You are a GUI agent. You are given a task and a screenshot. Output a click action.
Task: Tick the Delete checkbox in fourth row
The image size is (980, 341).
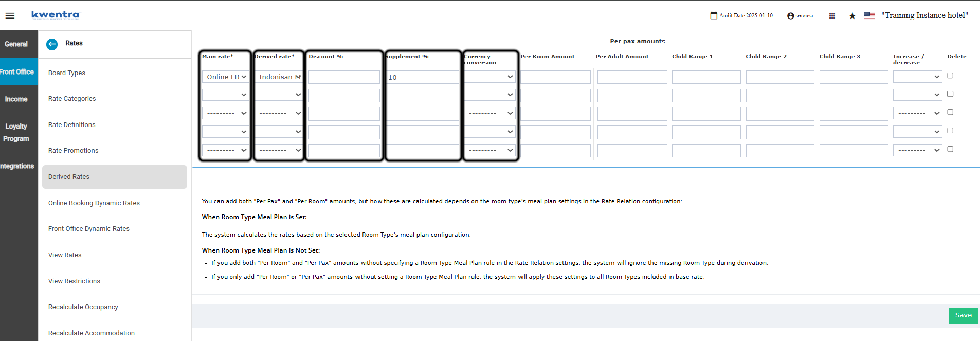[950, 131]
